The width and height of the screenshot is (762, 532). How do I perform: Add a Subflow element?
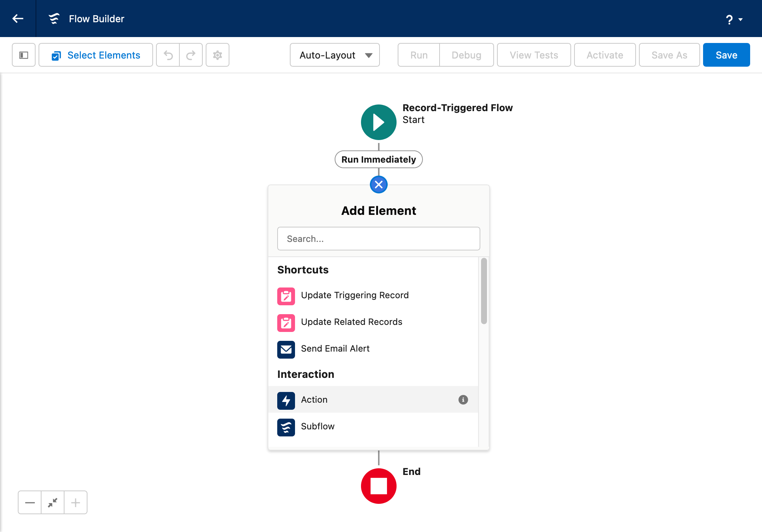(317, 426)
